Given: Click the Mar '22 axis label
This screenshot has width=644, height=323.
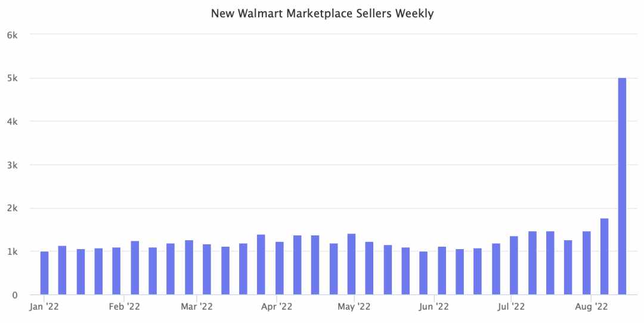Looking at the screenshot, I should 197,307.
